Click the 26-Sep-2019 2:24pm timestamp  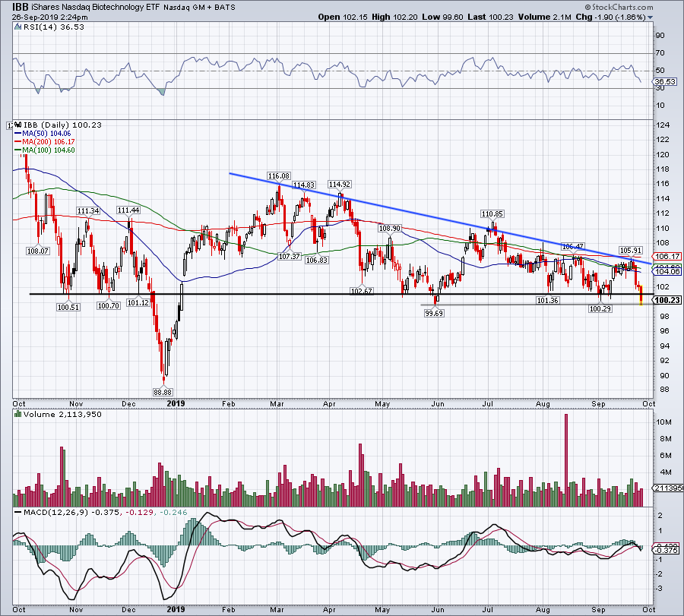click(x=49, y=17)
